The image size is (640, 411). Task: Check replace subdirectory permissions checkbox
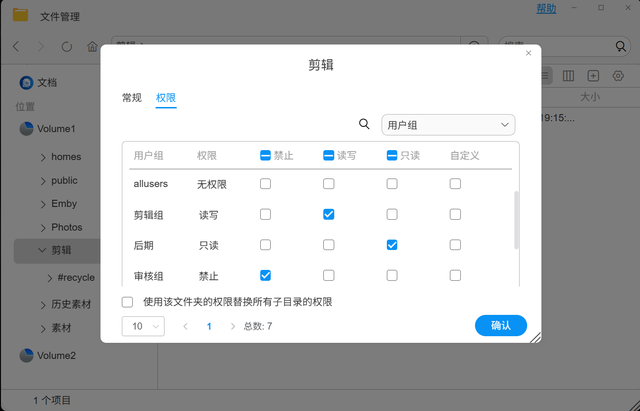(127, 301)
